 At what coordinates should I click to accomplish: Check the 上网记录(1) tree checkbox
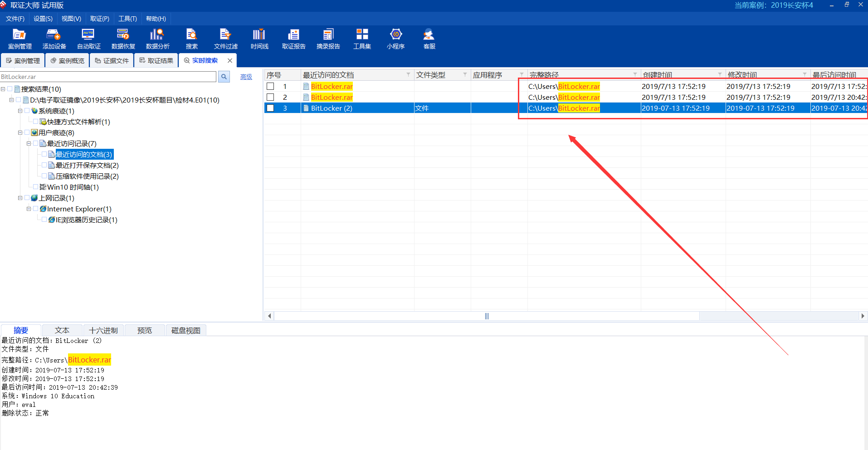point(27,198)
